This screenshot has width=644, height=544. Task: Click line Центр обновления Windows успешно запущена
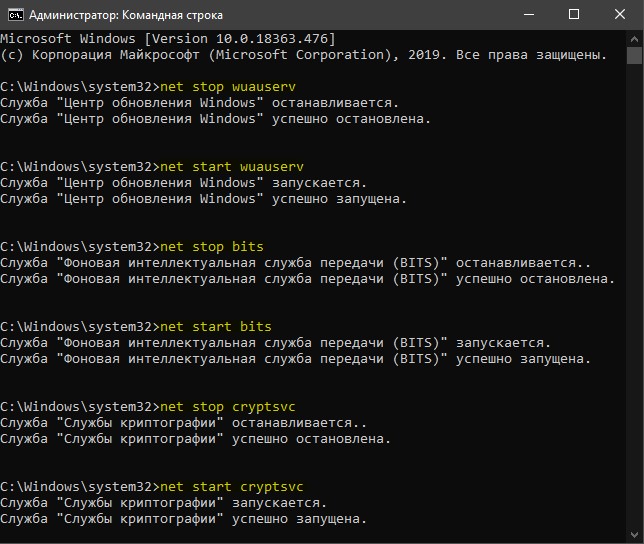point(204,199)
